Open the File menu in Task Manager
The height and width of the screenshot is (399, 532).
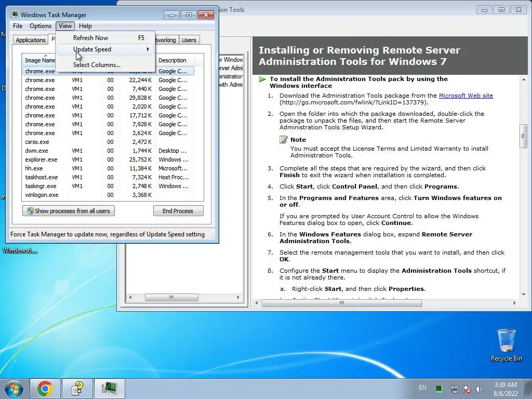pyautogui.click(x=18, y=26)
